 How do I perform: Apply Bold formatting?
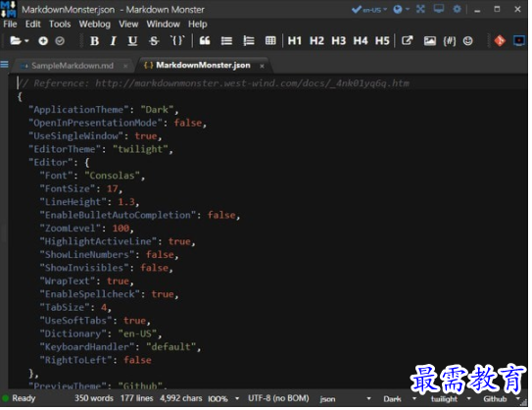[x=94, y=41]
